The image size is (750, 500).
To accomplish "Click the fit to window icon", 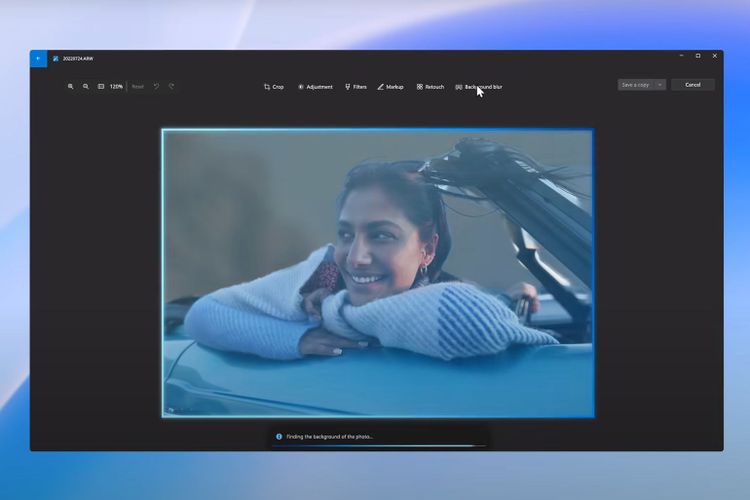I will (101, 87).
